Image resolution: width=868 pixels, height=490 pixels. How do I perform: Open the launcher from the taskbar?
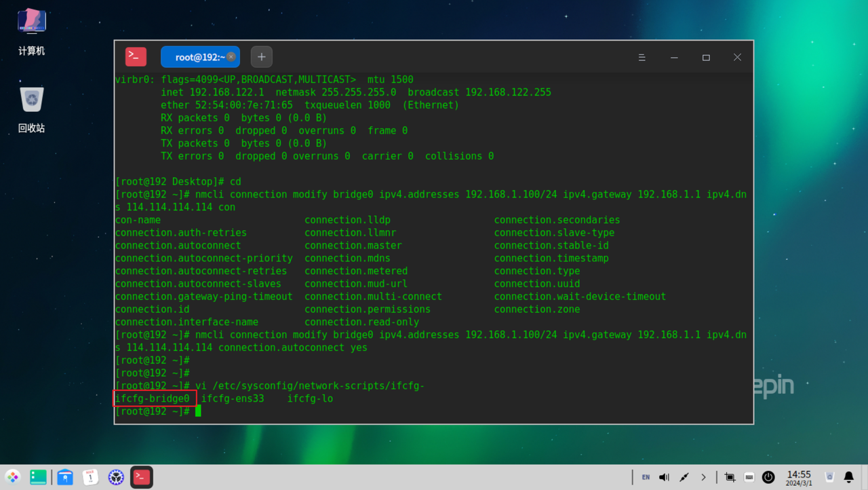coord(13,477)
